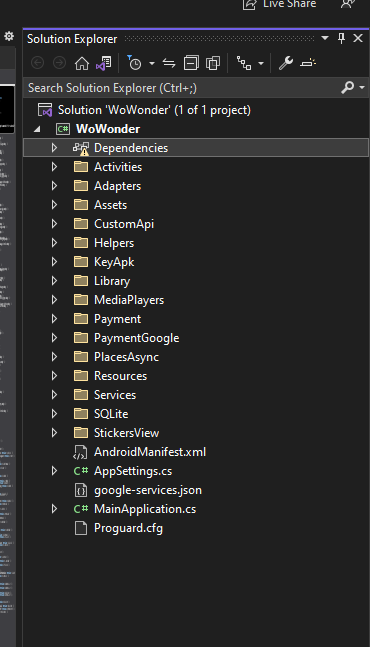
Task: Select the PaymentGoogle folder name
Action: [x=137, y=338]
